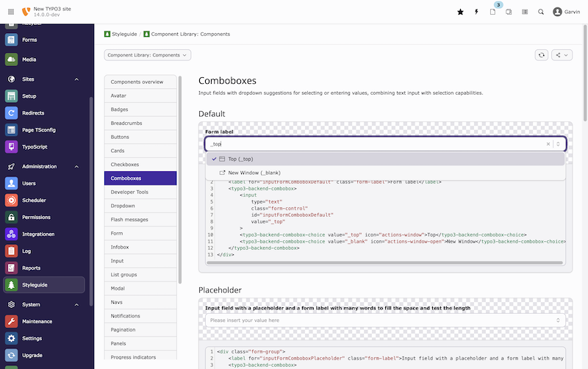The width and height of the screenshot is (588, 369).
Task: Collapse the Sites module group
Action: [x=76, y=79]
